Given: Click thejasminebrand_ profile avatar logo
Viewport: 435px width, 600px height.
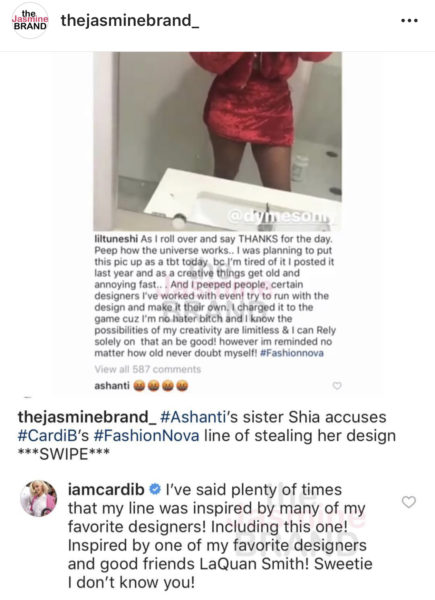Looking at the screenshot, I should 30,20.
